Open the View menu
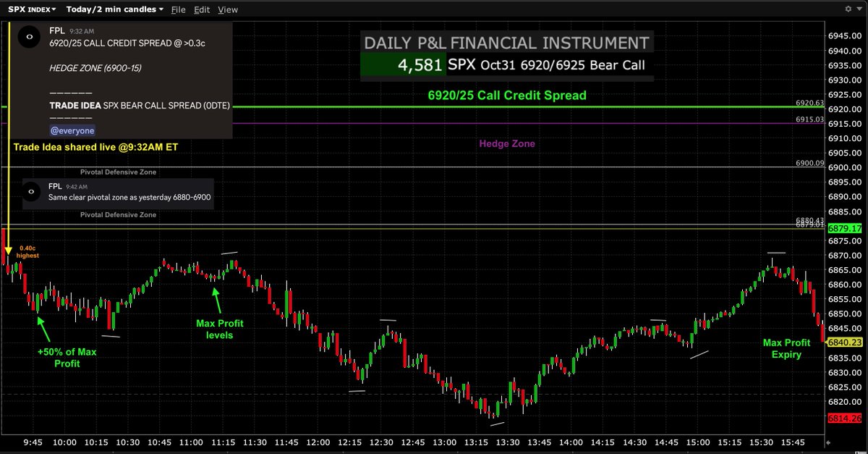868x454 pixels. point(228,9)
